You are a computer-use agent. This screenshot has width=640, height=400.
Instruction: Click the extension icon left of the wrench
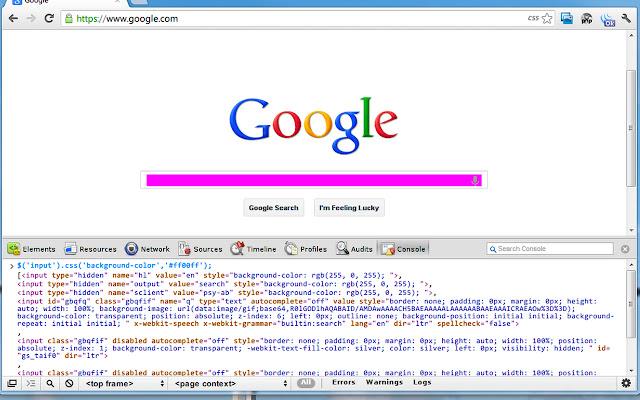607,19
